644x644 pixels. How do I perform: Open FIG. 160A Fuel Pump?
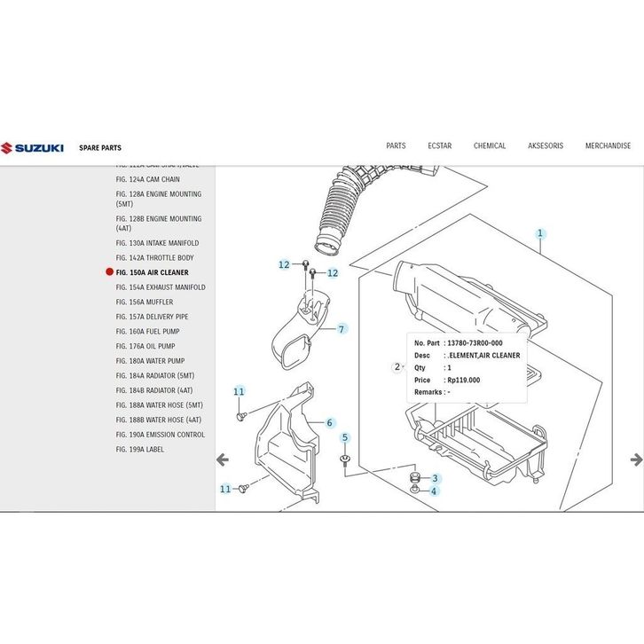(147, 331)
